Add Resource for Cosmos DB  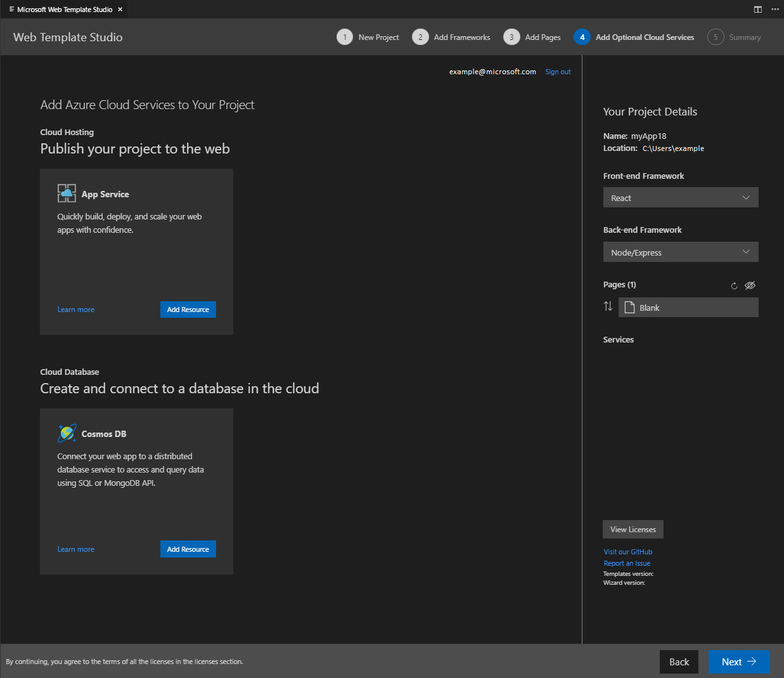[188, 549]
